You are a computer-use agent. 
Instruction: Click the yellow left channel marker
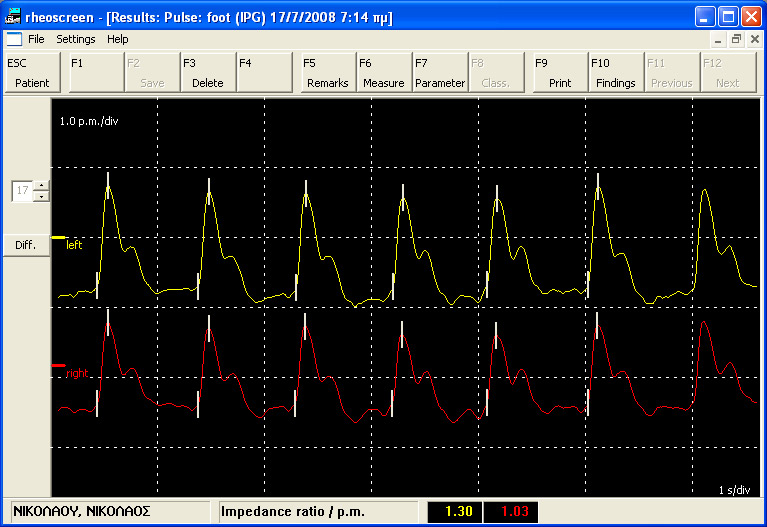[58, 237]
